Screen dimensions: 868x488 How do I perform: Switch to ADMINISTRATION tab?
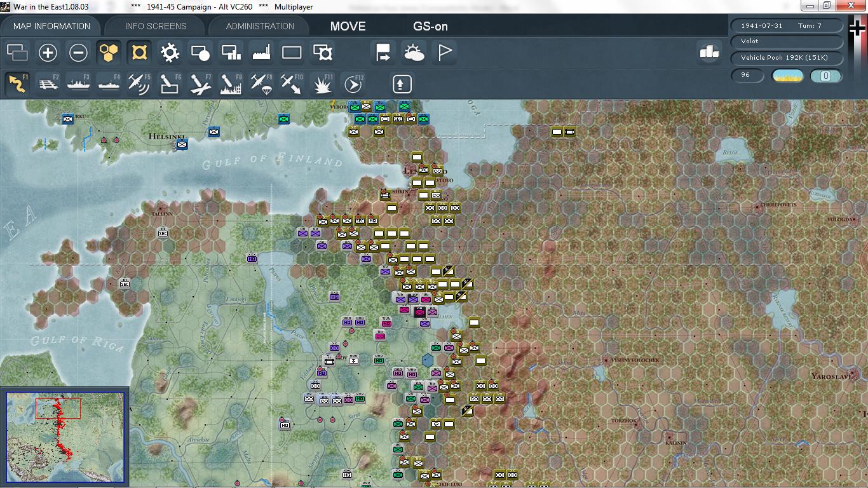[x=260, y=26]
